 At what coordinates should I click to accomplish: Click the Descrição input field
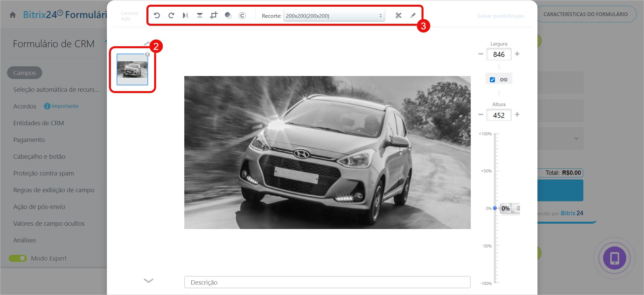pyautogui.click(x=327, y=282)
